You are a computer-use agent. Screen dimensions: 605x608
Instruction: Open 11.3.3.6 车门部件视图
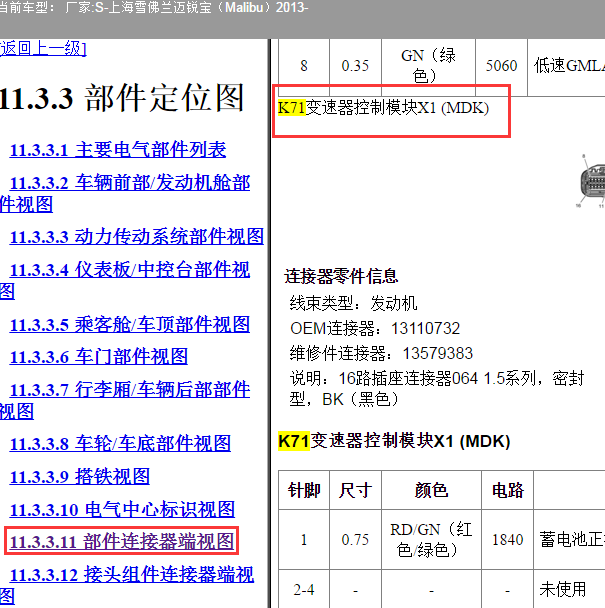tap(99, 357)
